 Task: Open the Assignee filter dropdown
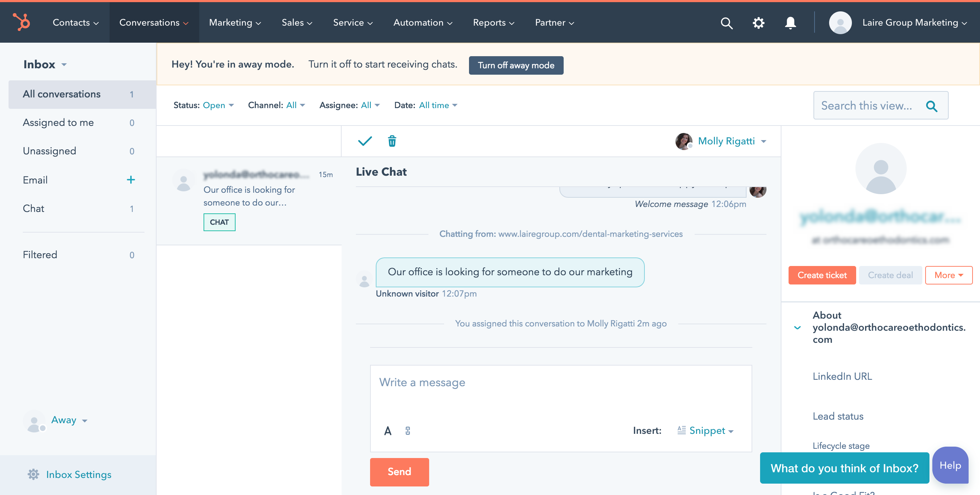click(370, 105)
